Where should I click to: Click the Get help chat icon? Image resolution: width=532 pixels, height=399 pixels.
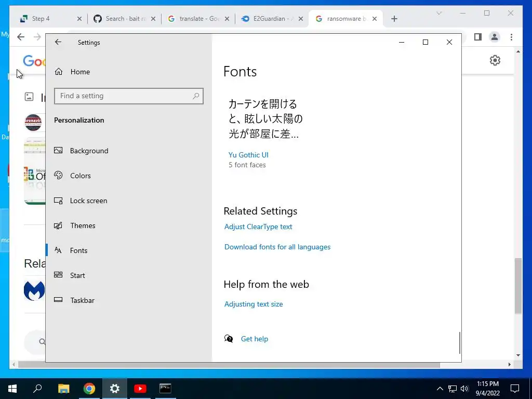pos(229,339)
